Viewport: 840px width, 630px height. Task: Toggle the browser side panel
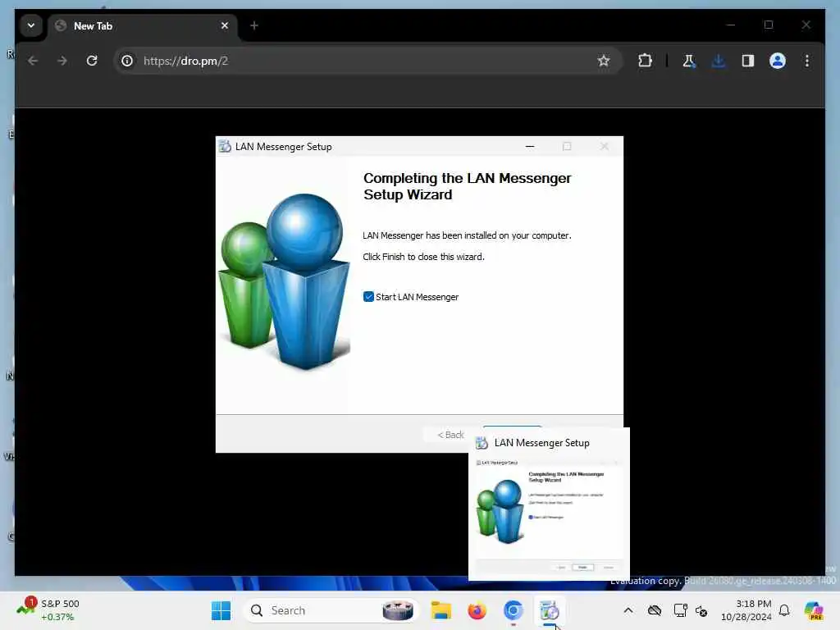748,61
